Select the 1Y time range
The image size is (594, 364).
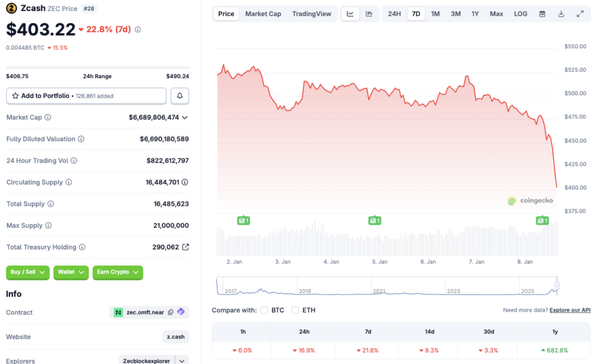point(475,13)
